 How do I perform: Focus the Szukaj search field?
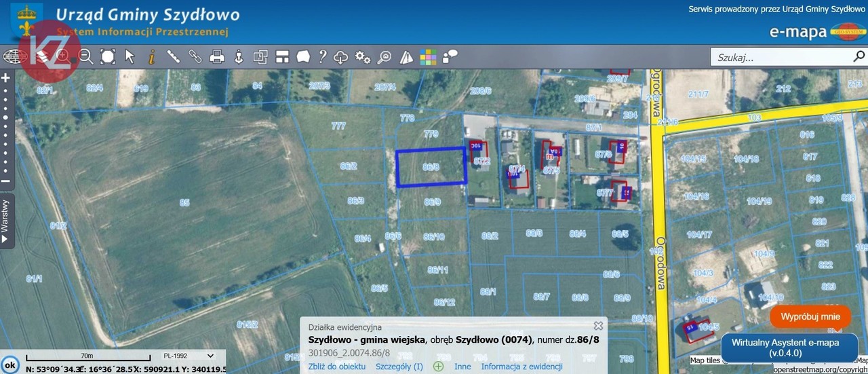(780, 57)
